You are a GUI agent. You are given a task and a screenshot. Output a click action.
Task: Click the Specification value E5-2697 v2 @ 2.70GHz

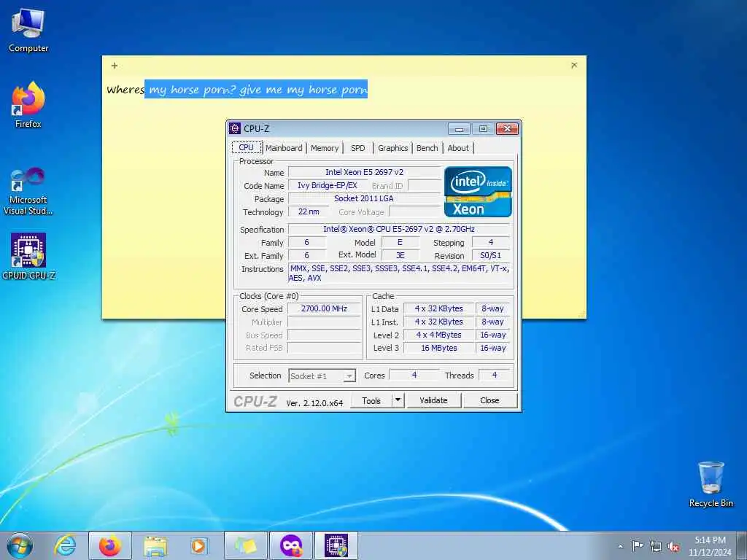pyautogui.click(x=399, y=229)
